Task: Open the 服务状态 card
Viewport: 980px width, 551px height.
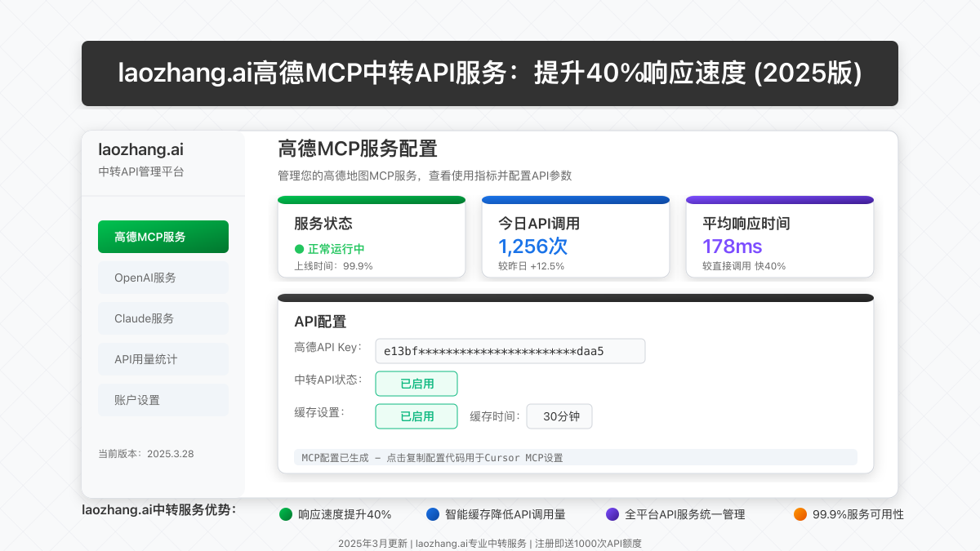Action: tap(372, 237)
